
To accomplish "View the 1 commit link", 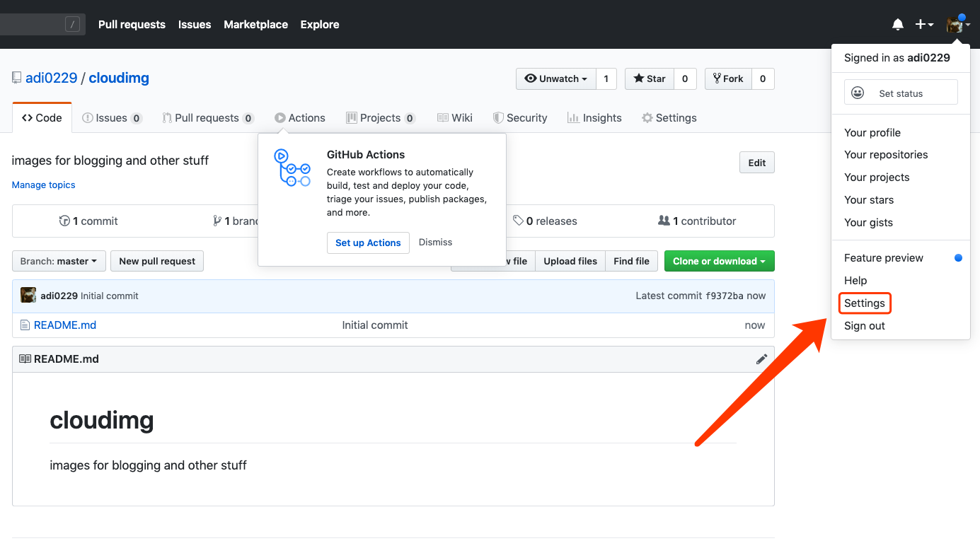I will [x=89, y=221].
